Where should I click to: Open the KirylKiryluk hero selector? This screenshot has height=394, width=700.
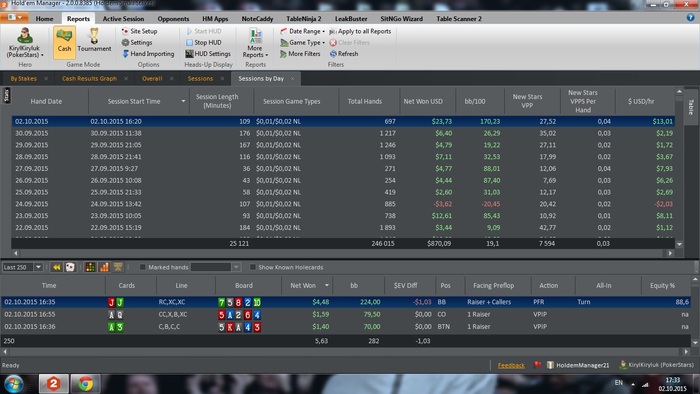coord(25,43)
